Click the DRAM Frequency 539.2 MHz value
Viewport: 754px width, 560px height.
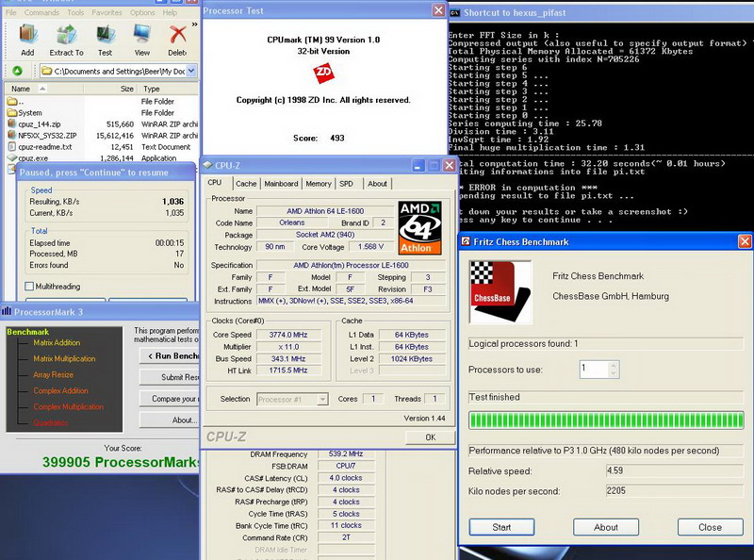click(346, 453)
